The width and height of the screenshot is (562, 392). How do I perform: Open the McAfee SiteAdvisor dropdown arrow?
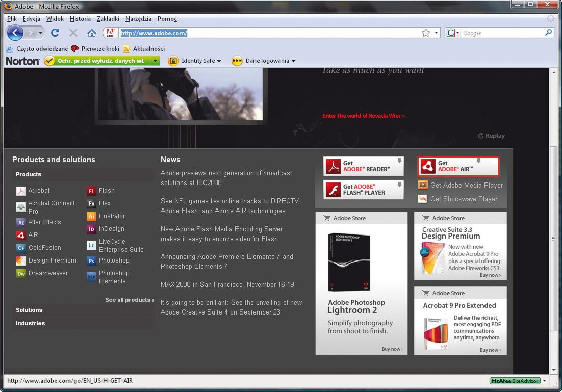point(545,381)
